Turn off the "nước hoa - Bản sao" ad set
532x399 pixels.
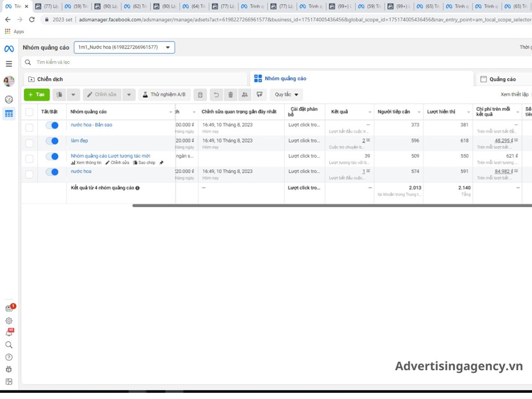pyautogui.click(x=52, y=125)
